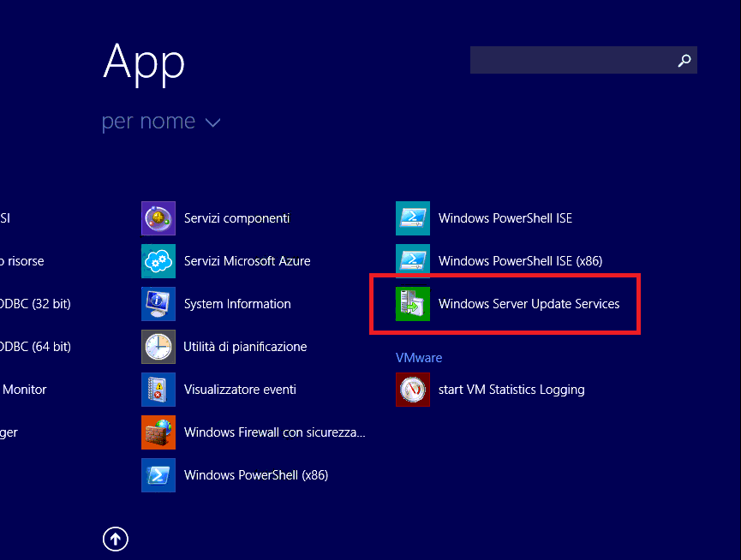Screen dimensions: 741x560
Task: Click the Servizi Microsoft Azure label
Action: [x=248, y=261]
